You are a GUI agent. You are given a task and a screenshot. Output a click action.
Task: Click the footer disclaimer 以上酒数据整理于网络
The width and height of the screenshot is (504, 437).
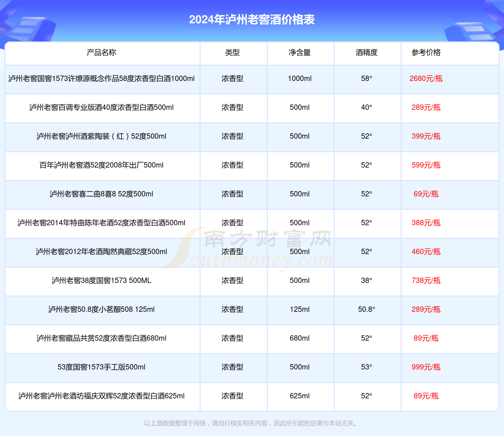pos(251,423)
